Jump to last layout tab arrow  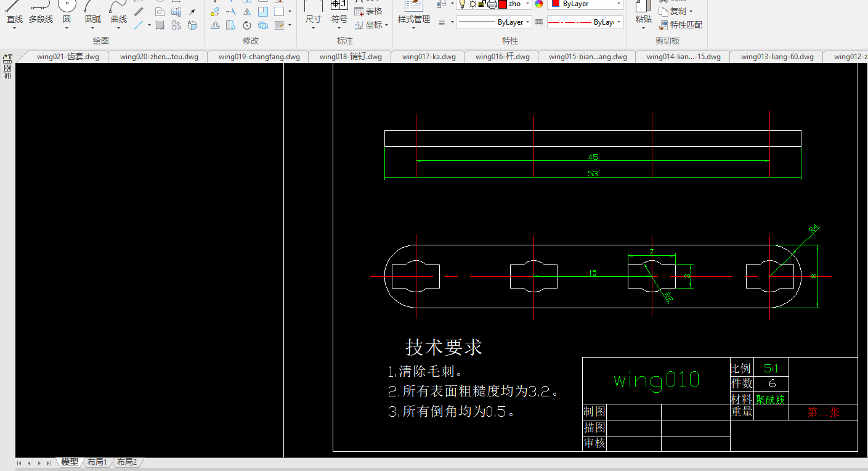tap(49, 463)
